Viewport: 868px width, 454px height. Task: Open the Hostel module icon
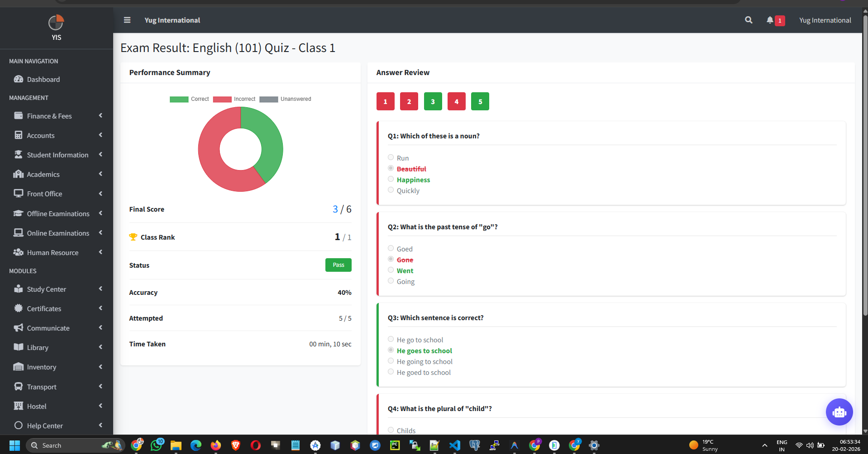click(x=18, y=406)
